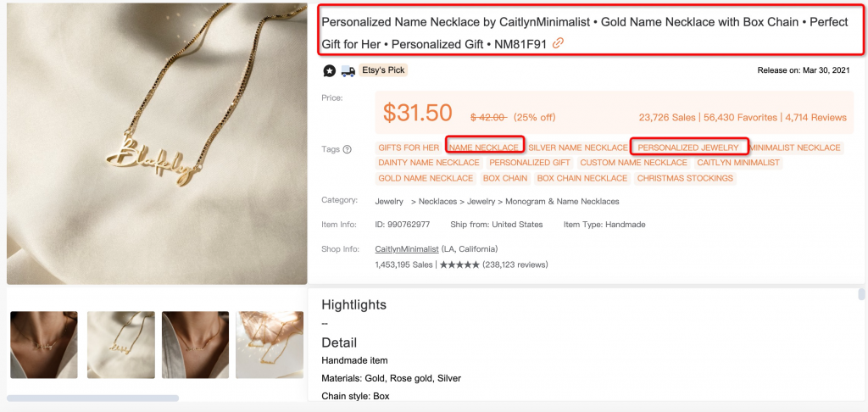
Task: Select the NAME NECKLACE tag
Action: (x=484, y=148)
